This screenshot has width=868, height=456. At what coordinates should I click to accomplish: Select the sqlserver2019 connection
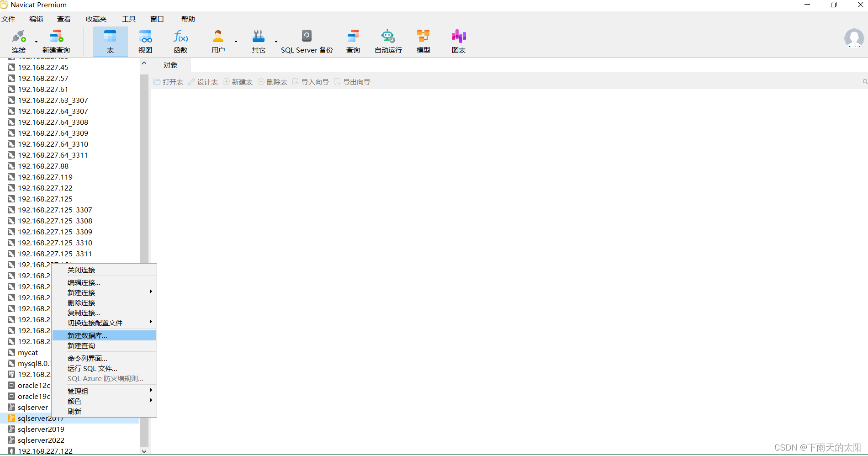(x=41, y=429)
